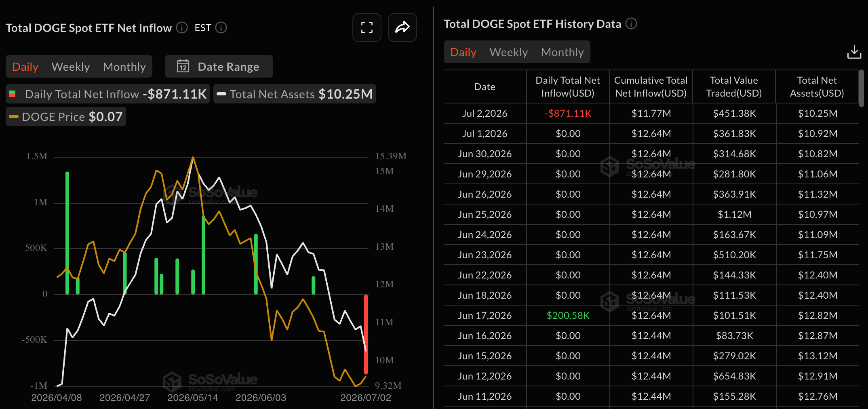Click Jun 23,2026 row date
This screenshot has width=868, height=409.
[485, 255]
